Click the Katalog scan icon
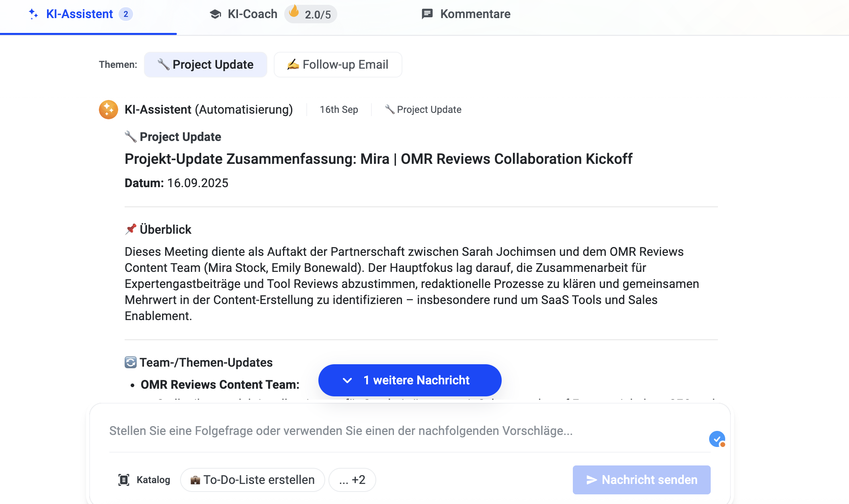This screenshot has height=504, width=849. (x=124, y=480)
